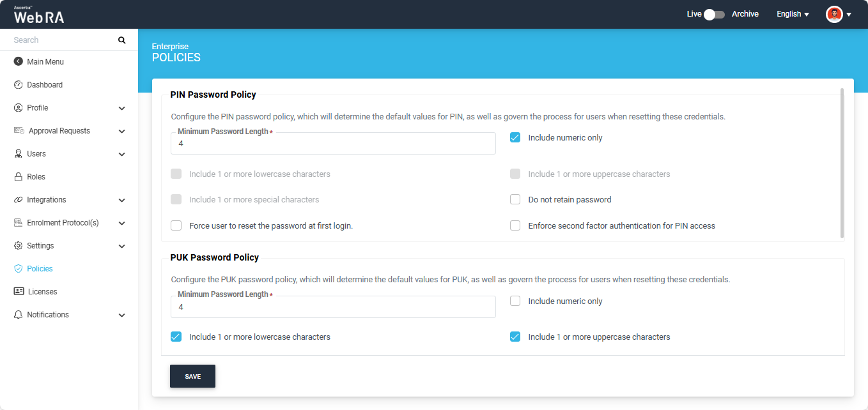The height and width of the screenshot is (410, 868).
Task: Check Force user to reset password option
Action: point(176,225)
